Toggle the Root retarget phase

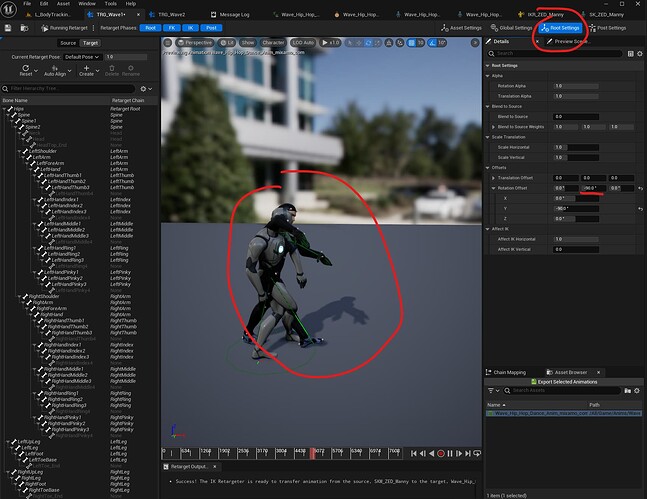click(x=150, y=28)
